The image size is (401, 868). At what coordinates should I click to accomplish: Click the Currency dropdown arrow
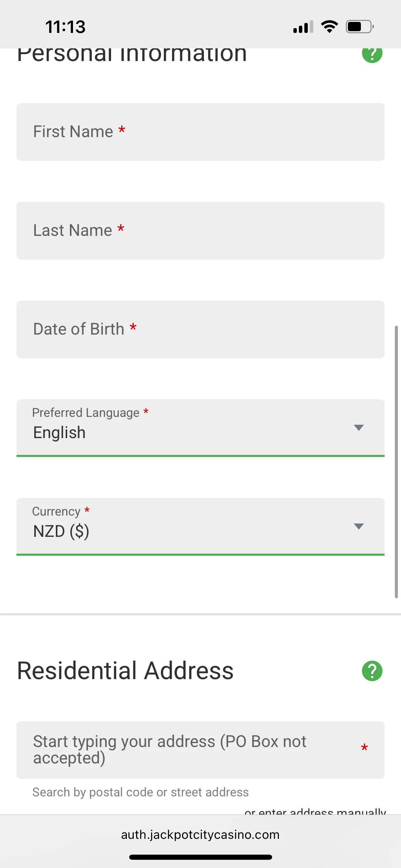pyautogui.click(x=359, y=526)
